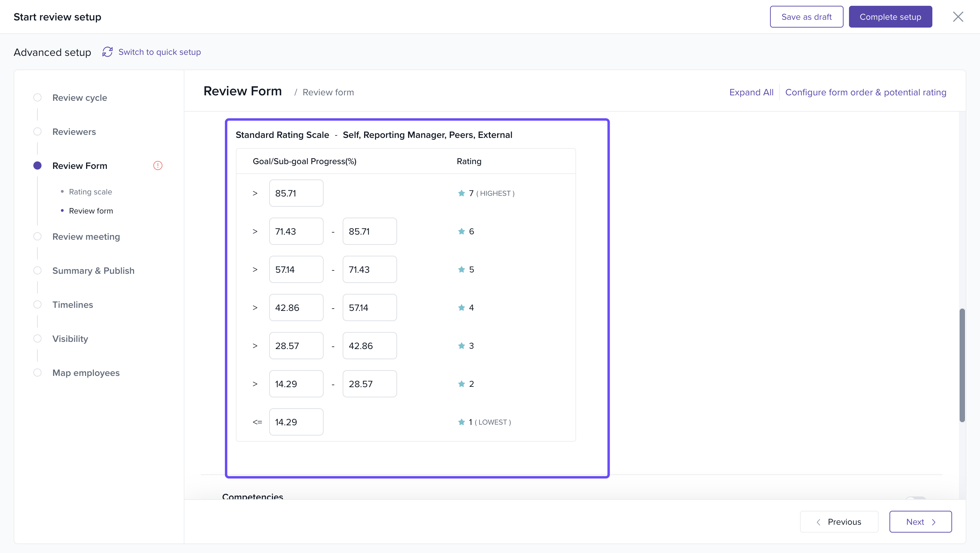Click the star icon for rating 7 (Highest)
Viewport: 980px width, 553px height.
tap(461, 193)
